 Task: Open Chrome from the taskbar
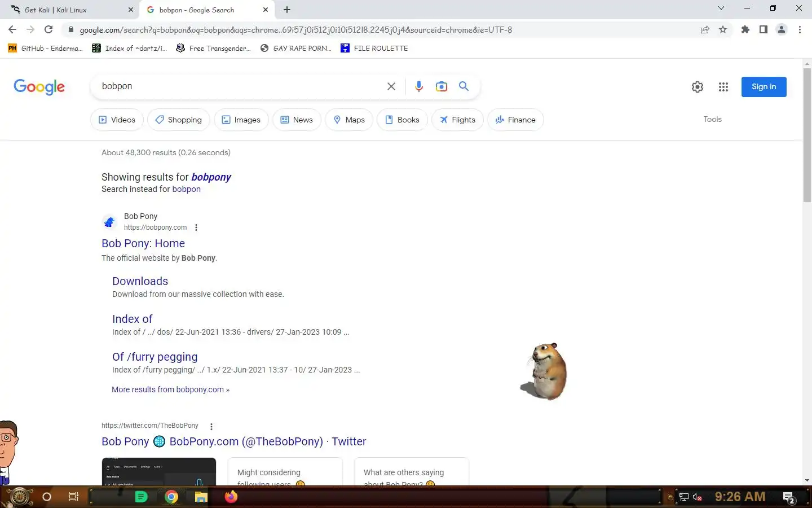pyautogui.click(x=171, y=497)
